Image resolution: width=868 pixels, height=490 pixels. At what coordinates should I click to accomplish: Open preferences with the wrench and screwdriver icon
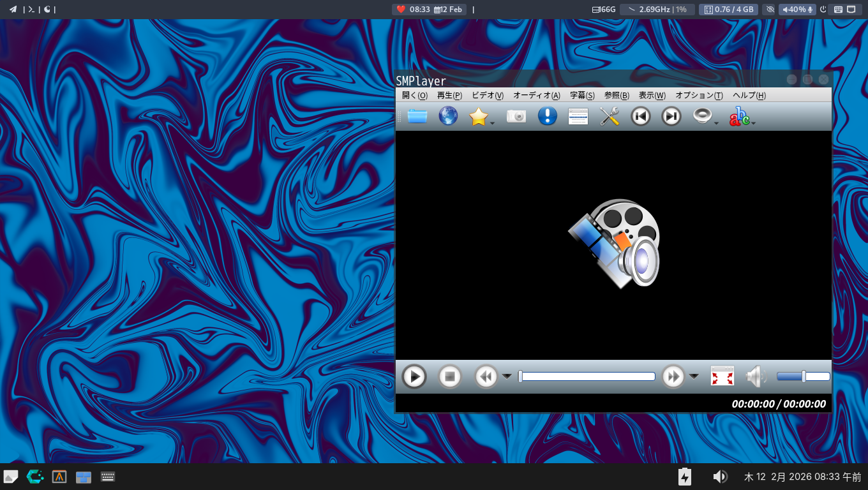tap(610, 116)
